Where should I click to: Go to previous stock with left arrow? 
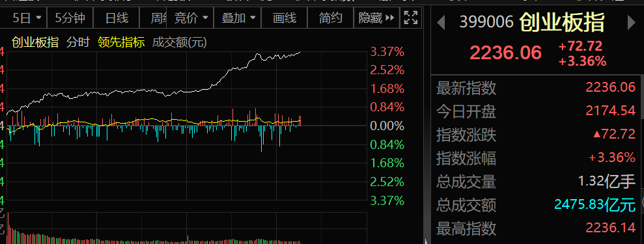coord(441,23)
